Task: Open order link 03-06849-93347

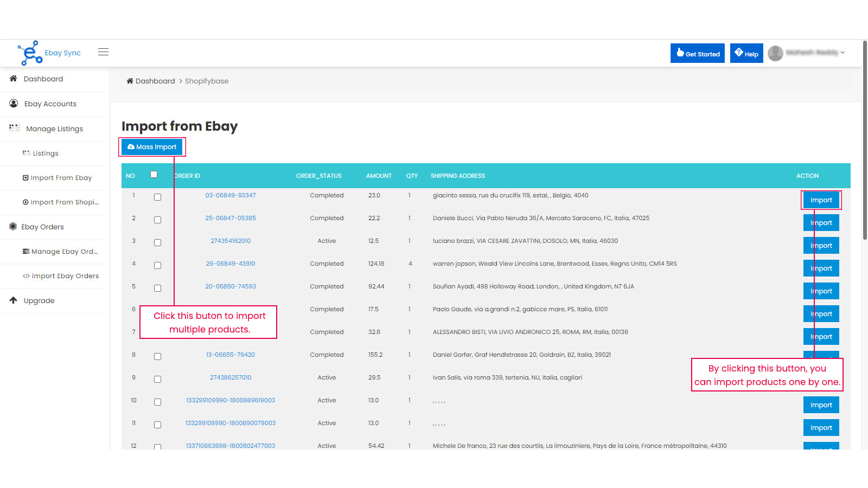Action: point(231,195)
